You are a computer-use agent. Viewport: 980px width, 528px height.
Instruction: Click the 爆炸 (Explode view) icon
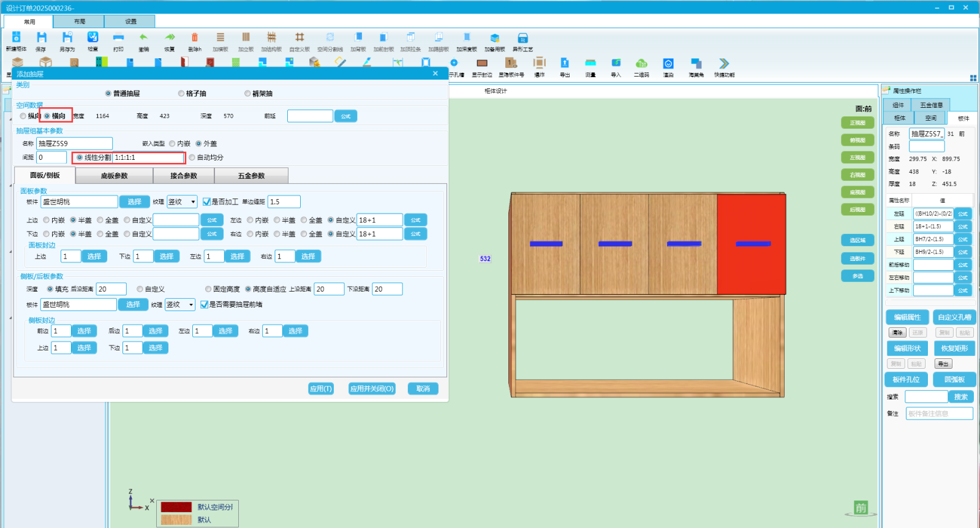click(539, 64)
